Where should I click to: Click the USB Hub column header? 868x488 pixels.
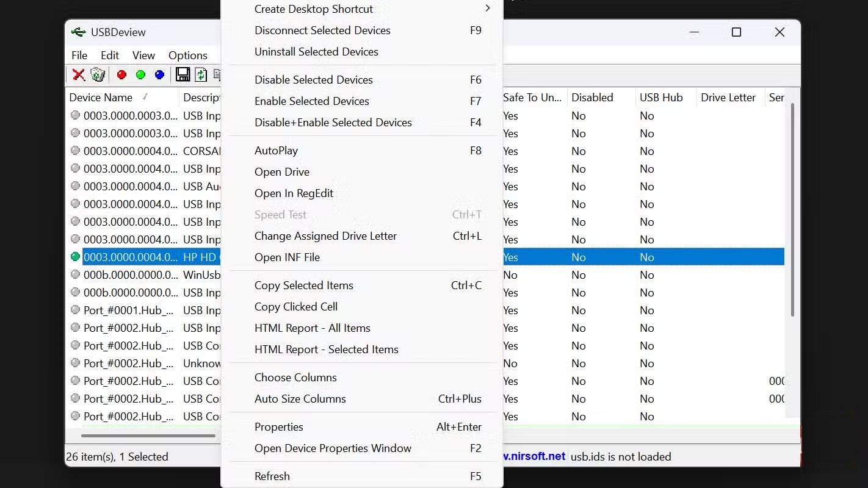click(x=666, y=98)
